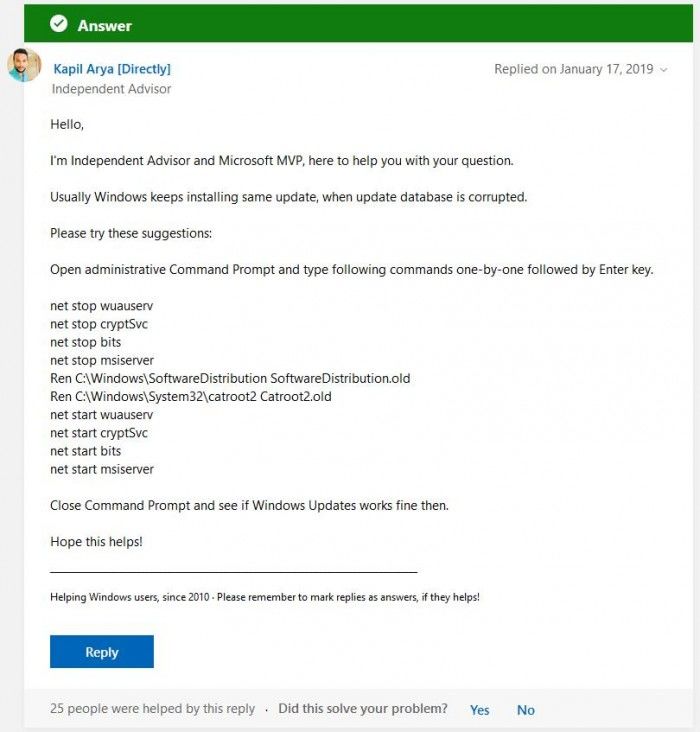
Task: Answer Yes to "Did this solve your problem?"
Action: tap(480, 710)
